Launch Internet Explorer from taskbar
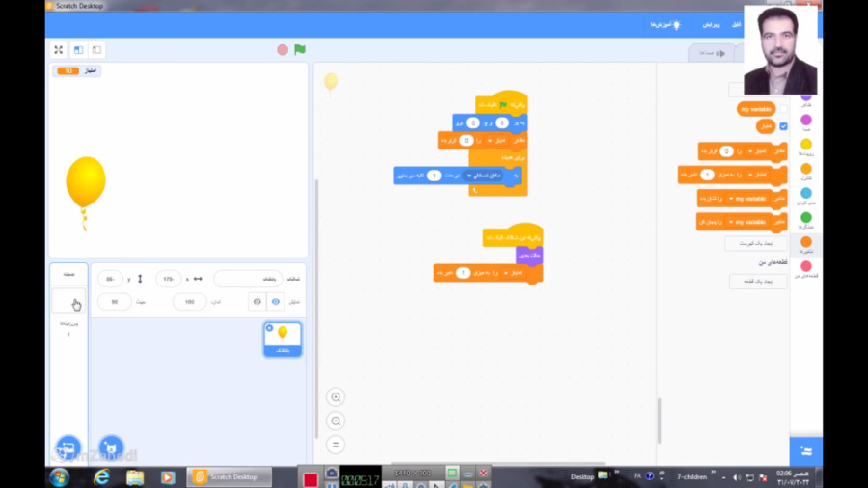 point(101,477)
